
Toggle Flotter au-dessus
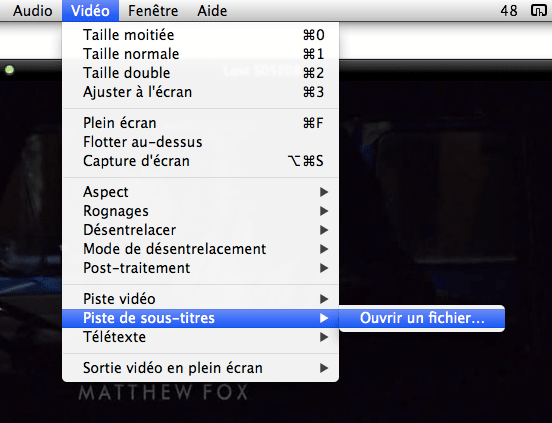[x=200, y=142]
